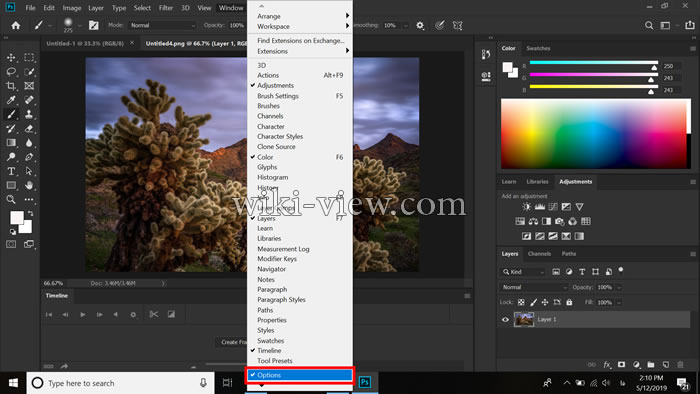
Task: Click foreground color swatch in toolbar
Action: tap(17, 218)
